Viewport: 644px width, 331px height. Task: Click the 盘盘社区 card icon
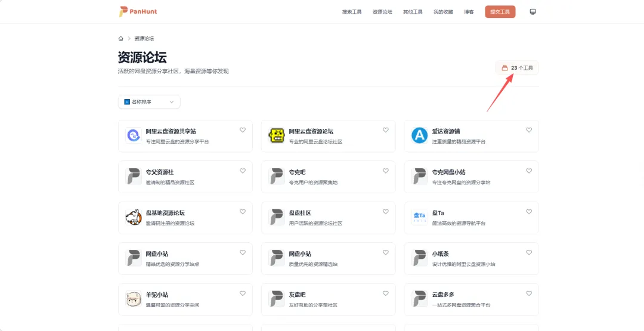(277, 217)
